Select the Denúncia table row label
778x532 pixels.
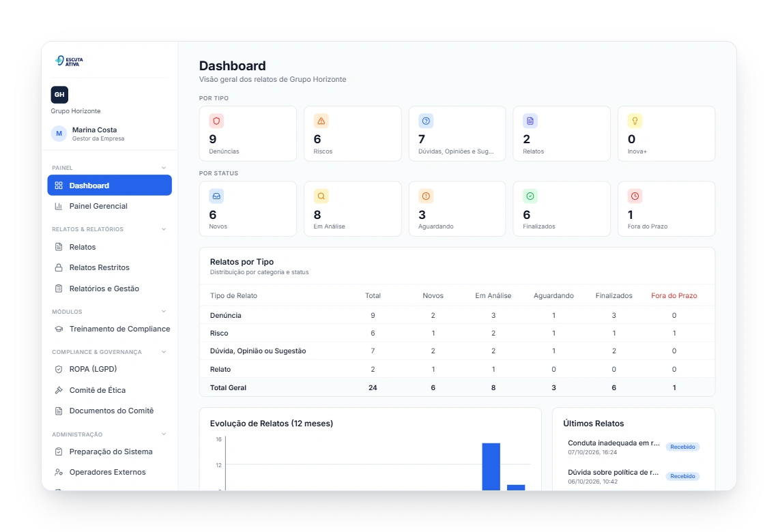point(226,316)
